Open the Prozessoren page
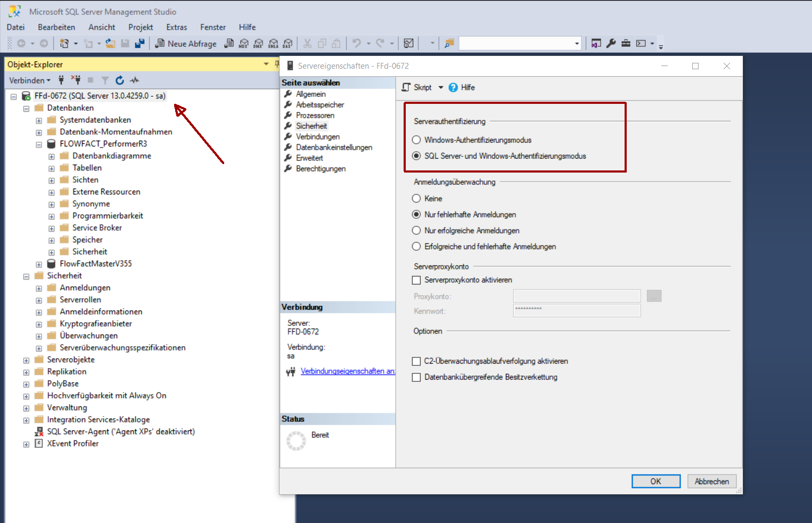812x523 pixels. (315, 116)
